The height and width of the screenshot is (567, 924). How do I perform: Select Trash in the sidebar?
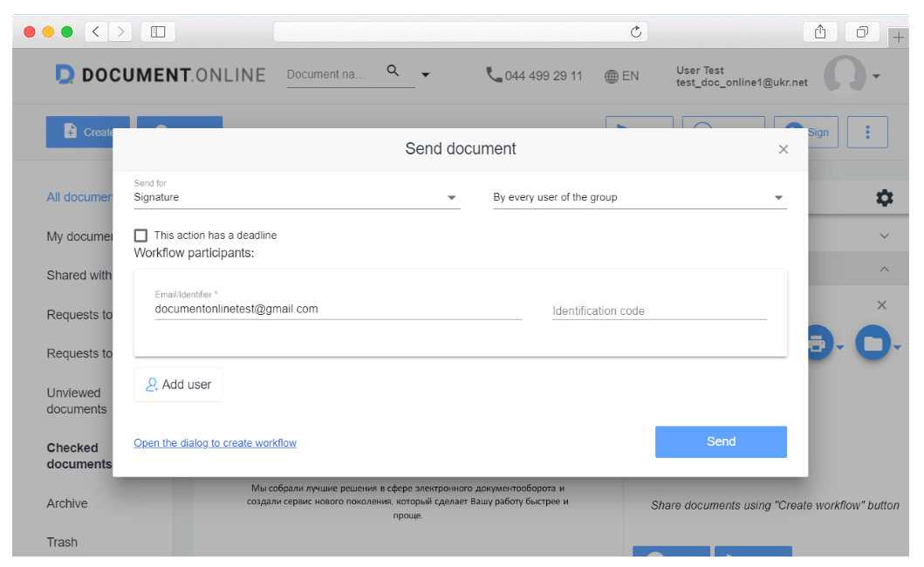point(62,542)
